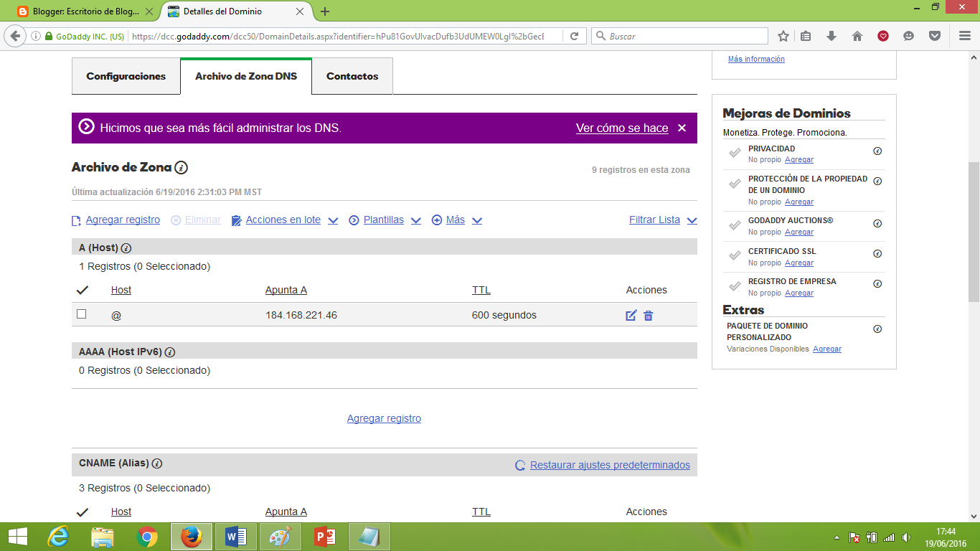This screenshot has height=551, width=980.
Task: Switch to Contactos tab
Action: (352, 76)
